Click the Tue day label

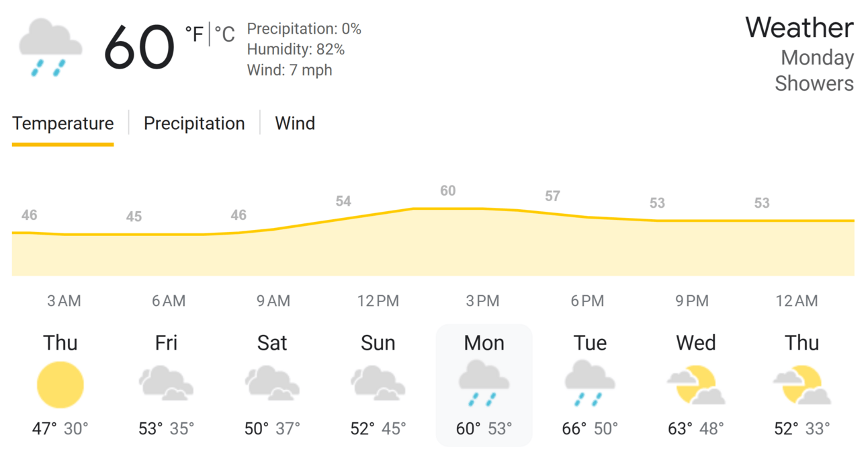tap(590, 343)
